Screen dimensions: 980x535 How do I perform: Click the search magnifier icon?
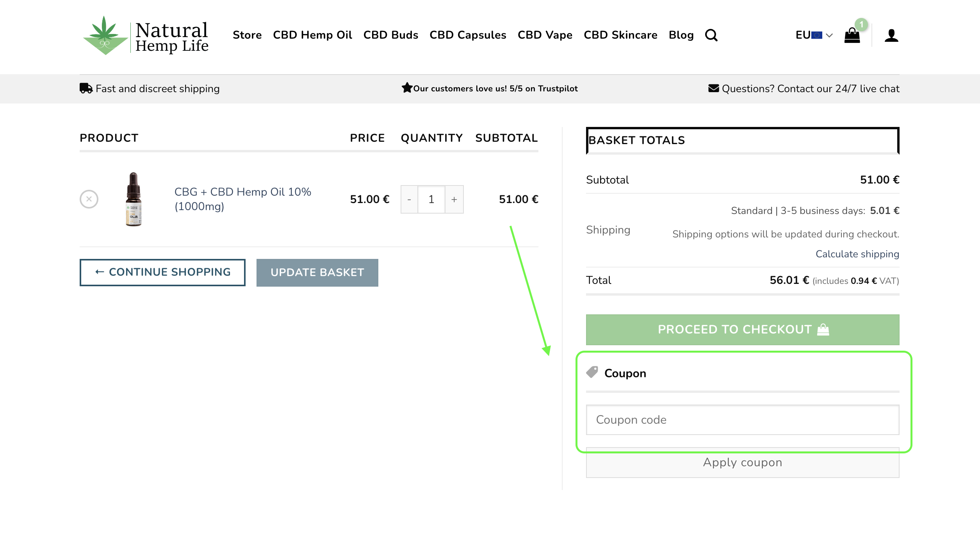[713, 36]
